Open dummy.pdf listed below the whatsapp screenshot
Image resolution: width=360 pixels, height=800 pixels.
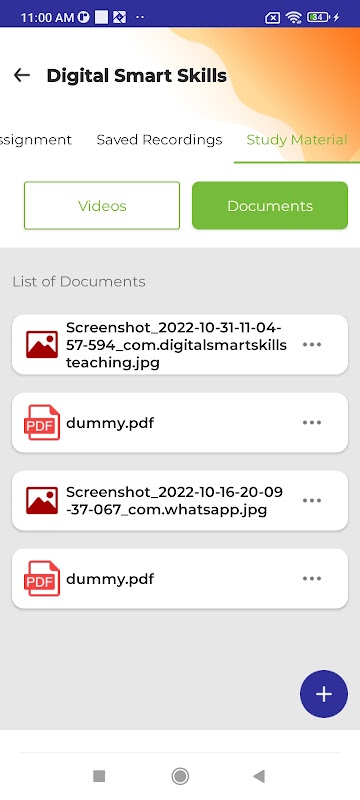tap(179, 579)
